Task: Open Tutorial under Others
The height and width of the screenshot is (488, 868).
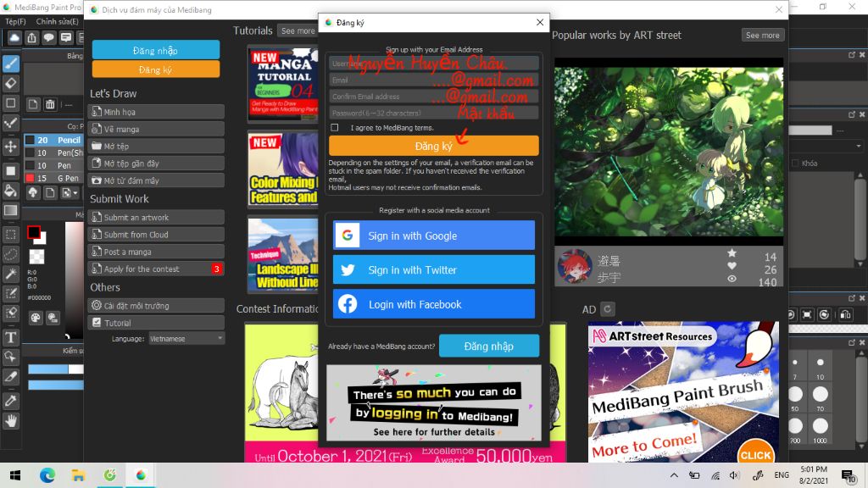Action: tap(157, 323)
